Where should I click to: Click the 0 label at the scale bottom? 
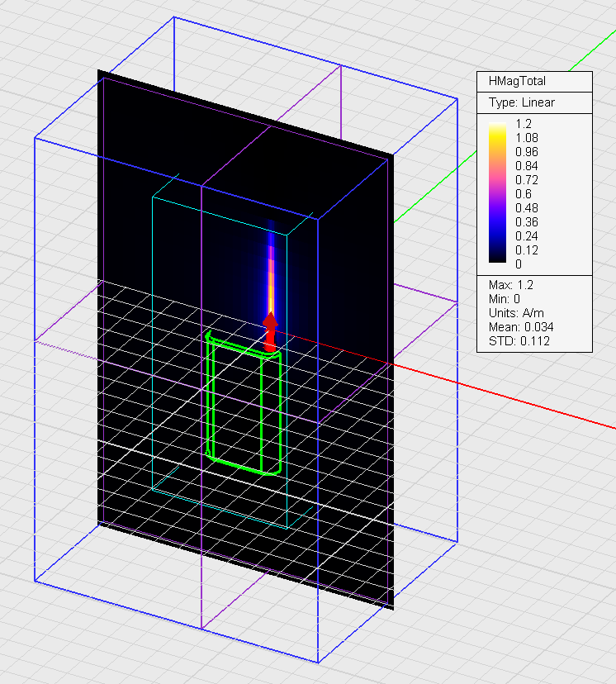519,264
